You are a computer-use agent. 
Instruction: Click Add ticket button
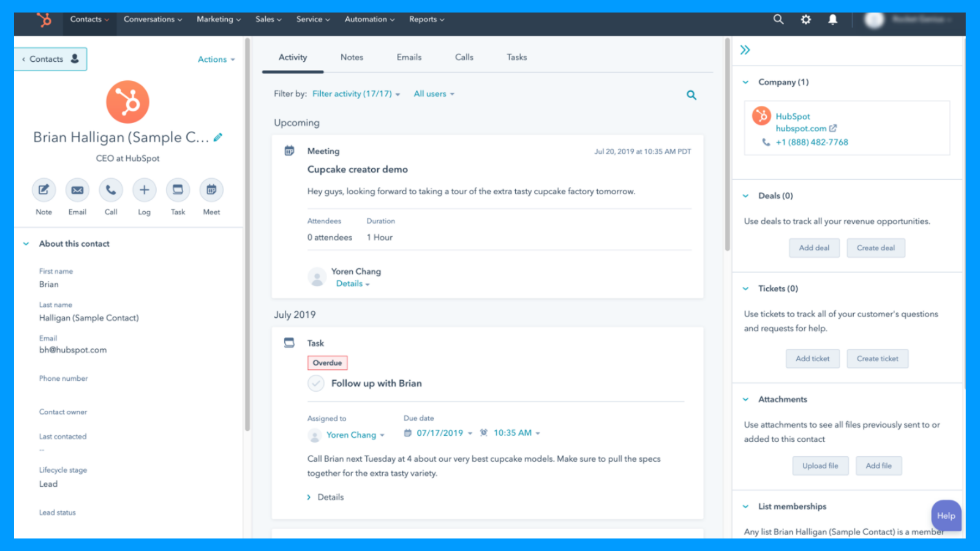[813, 359]
